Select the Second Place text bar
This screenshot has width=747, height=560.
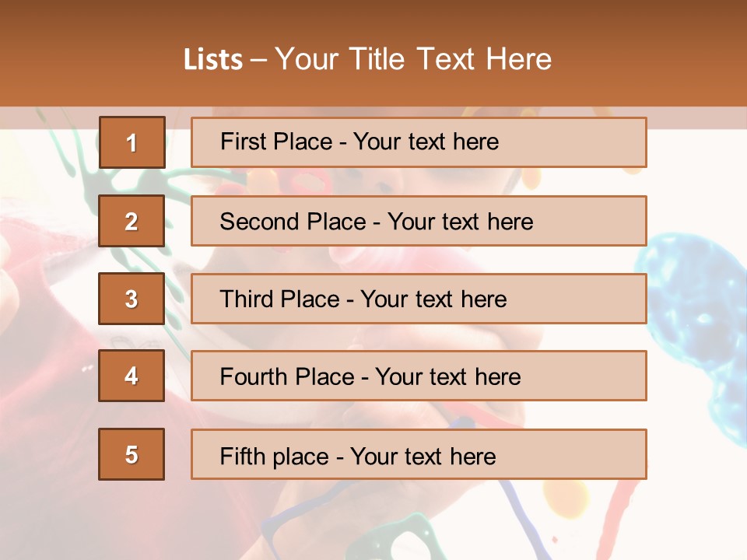(x=419, y=221)
